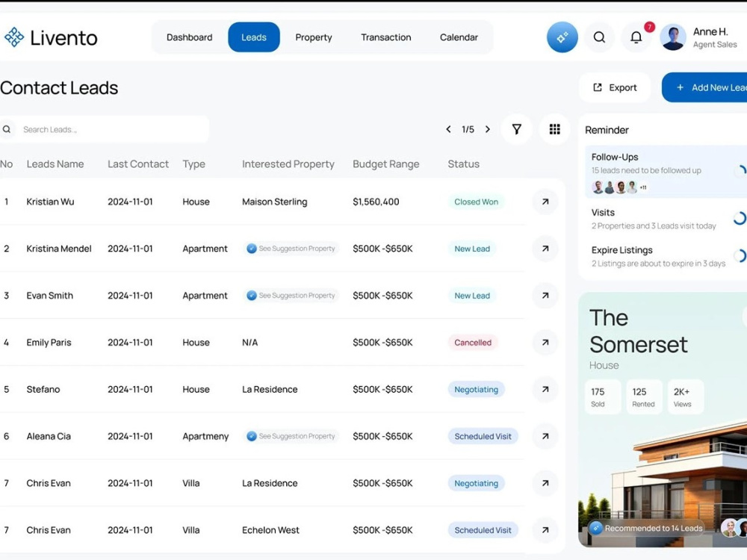Viewport: 747px width, 560px height.
Task: Click follow-up leads avatar group
Action: [619, 187]
